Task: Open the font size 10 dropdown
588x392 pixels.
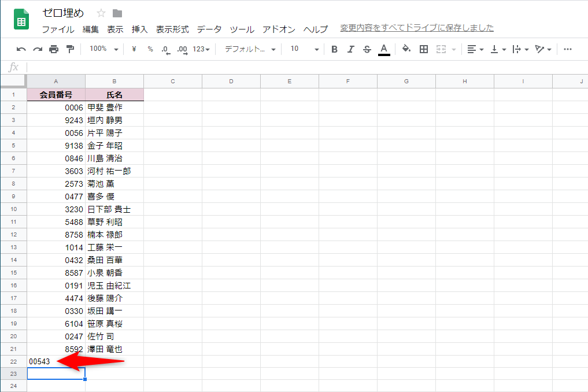Action: coord(305,49)
